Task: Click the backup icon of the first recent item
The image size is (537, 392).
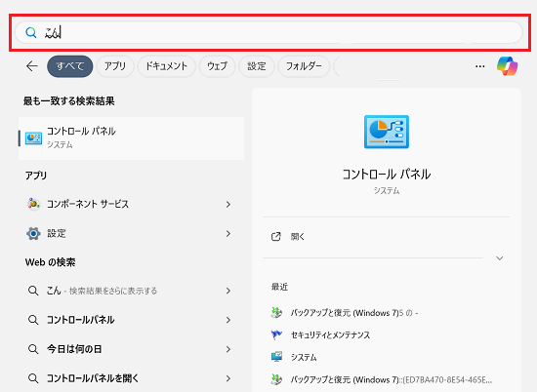Action: coord(276,312)
